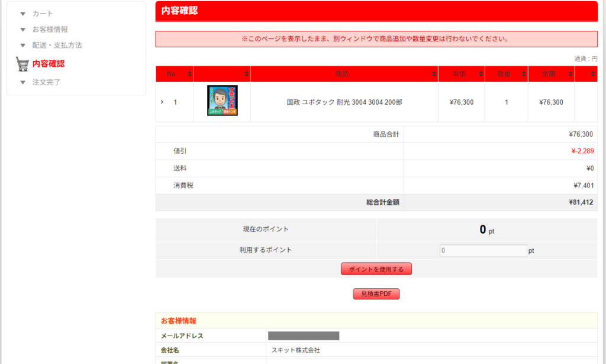Viewport: 606px width, 364px height.
Task: Click the triangle icon next to カート
Action: tap(23, 14)
